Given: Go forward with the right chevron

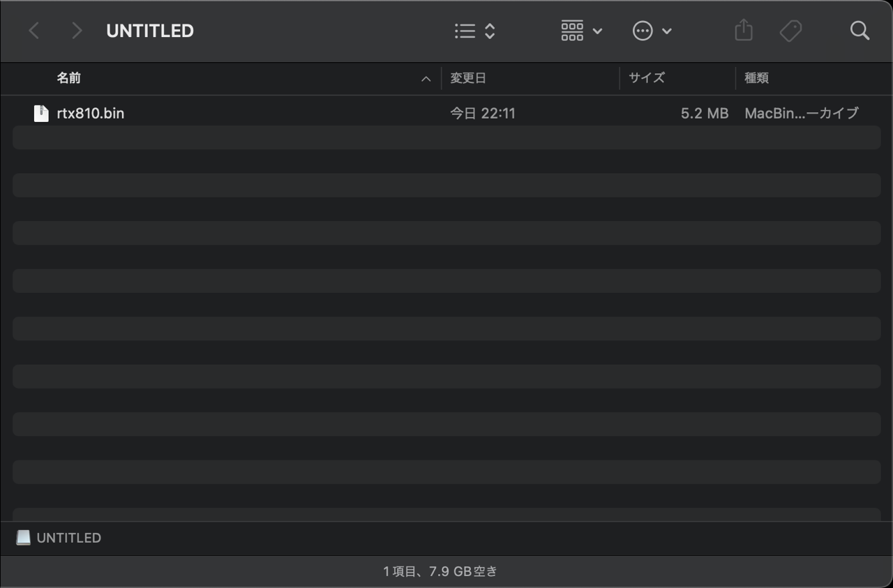Looking at the screenshot, I should click(77, 31).
